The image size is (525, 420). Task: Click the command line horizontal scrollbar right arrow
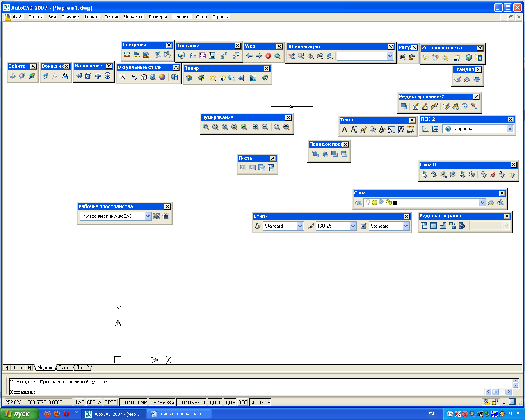pyautogui.click(x=508, y=392)
